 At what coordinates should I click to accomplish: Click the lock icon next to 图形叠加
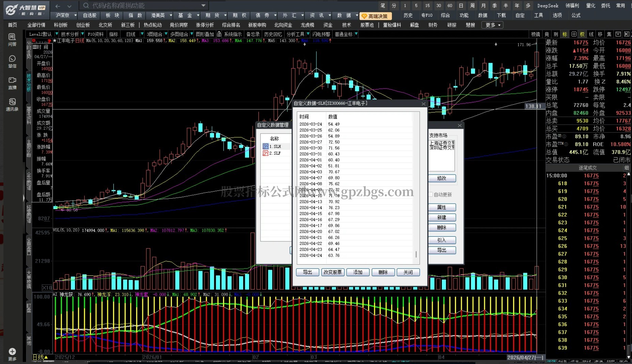(x=219, y=34)
